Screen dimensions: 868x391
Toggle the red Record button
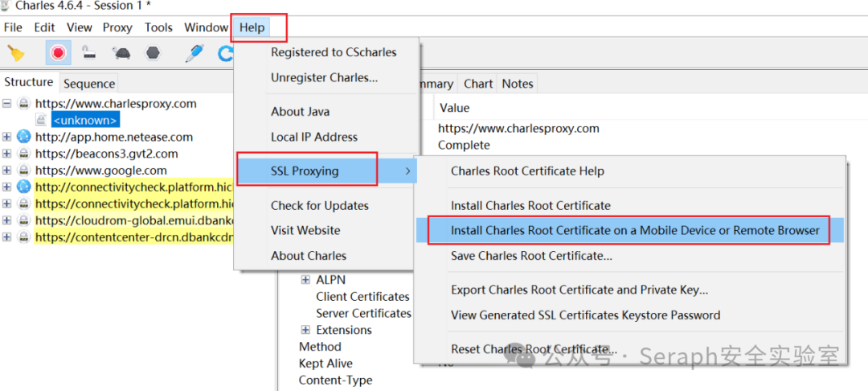coord(58,53)
